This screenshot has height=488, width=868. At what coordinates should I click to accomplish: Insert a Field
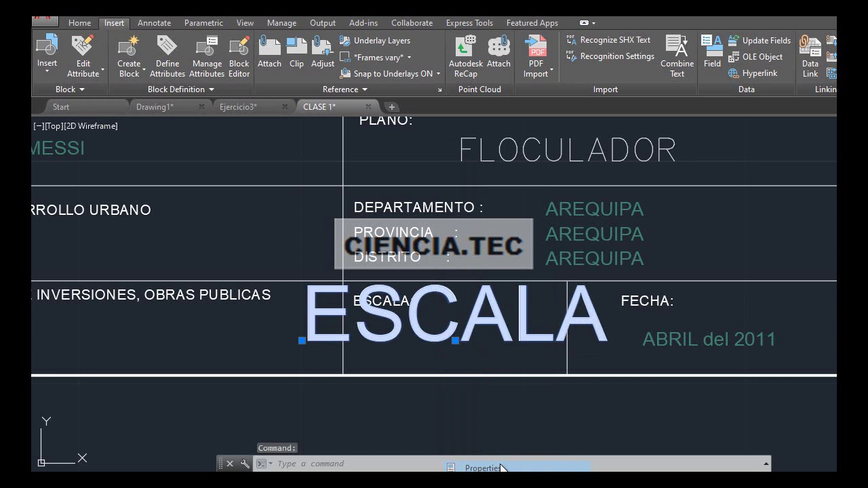coord(712,53)
